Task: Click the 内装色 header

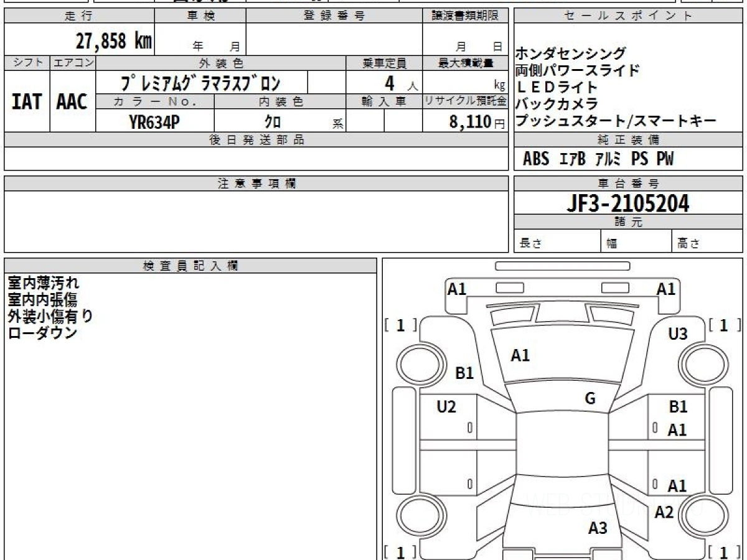Action: [280, 101]
